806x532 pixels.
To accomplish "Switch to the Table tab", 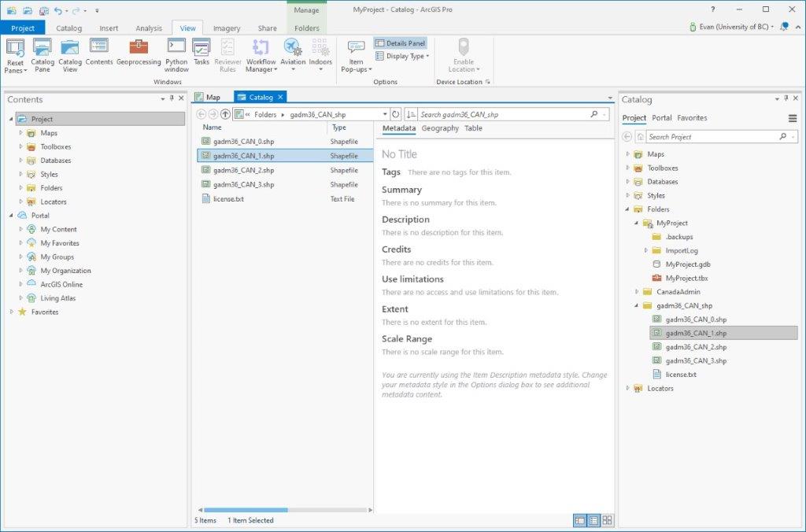I will click(x=473, y=128).
